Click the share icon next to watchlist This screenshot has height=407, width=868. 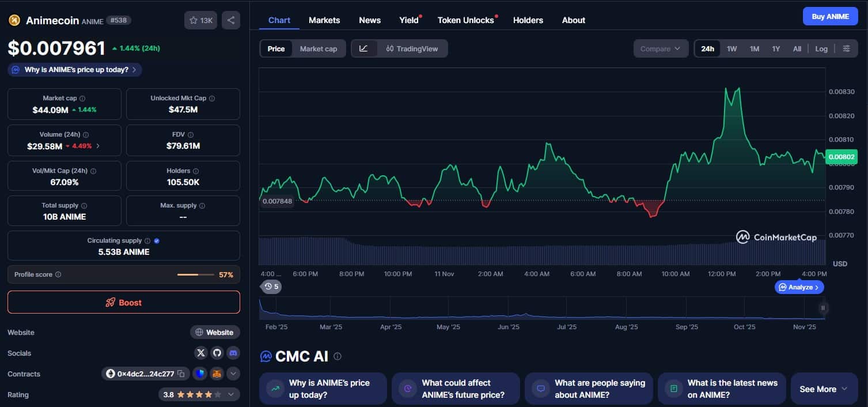coord(230,20)
